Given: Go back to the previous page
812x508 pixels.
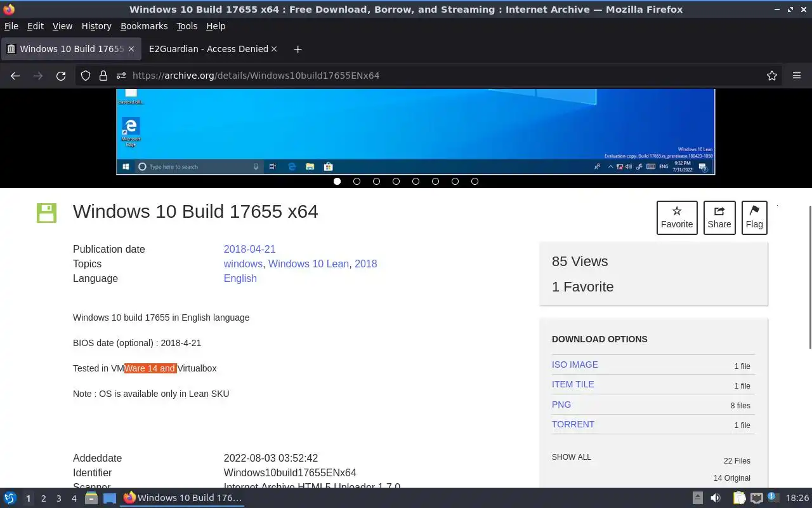Looking at the screenshot, I should (x=15, y=76).
